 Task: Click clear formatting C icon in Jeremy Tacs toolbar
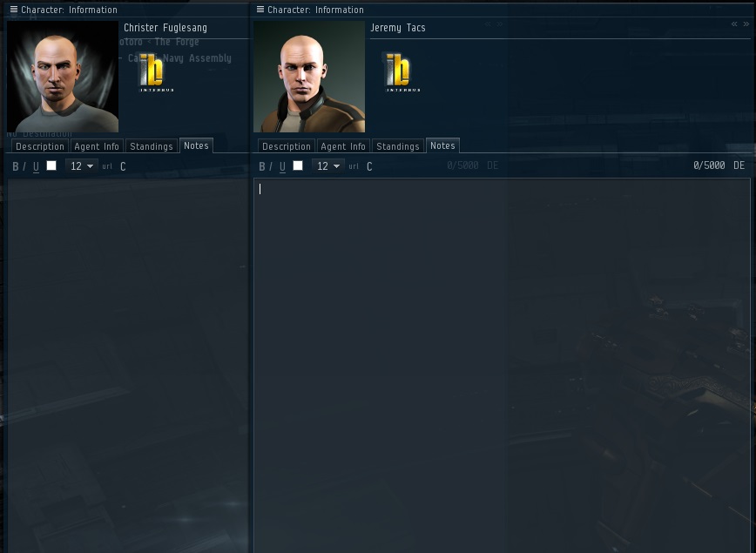click(369, 166)
